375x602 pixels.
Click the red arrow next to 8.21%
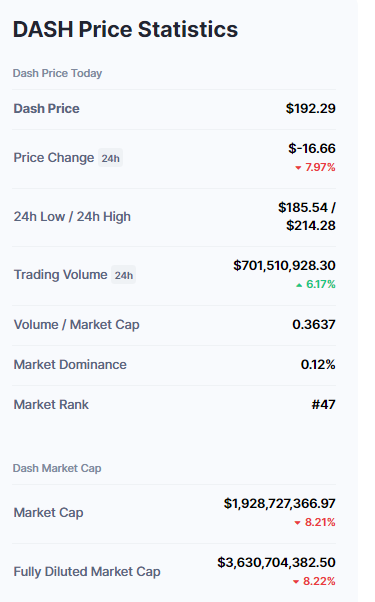297,523
